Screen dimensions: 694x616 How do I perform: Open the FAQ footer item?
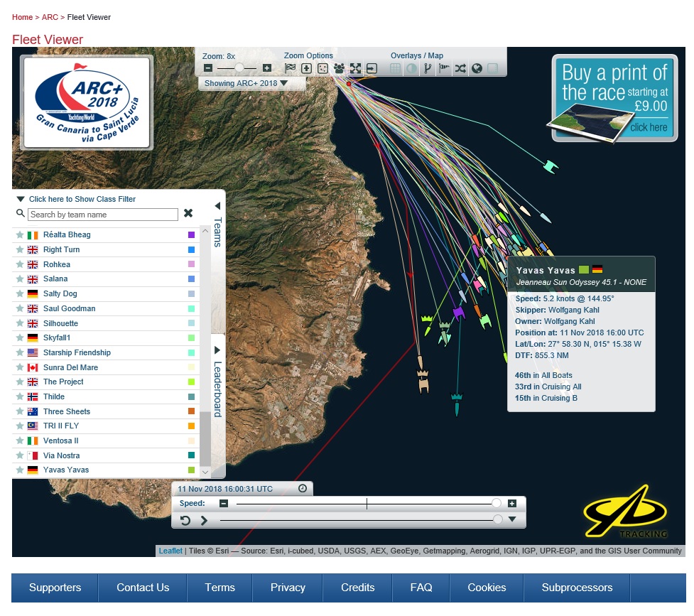[x=421, y=588]
